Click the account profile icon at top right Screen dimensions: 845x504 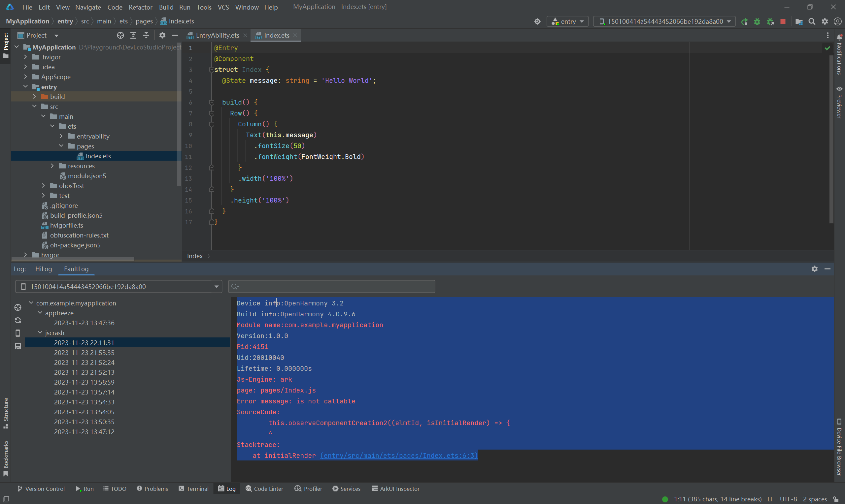(837, 21)
